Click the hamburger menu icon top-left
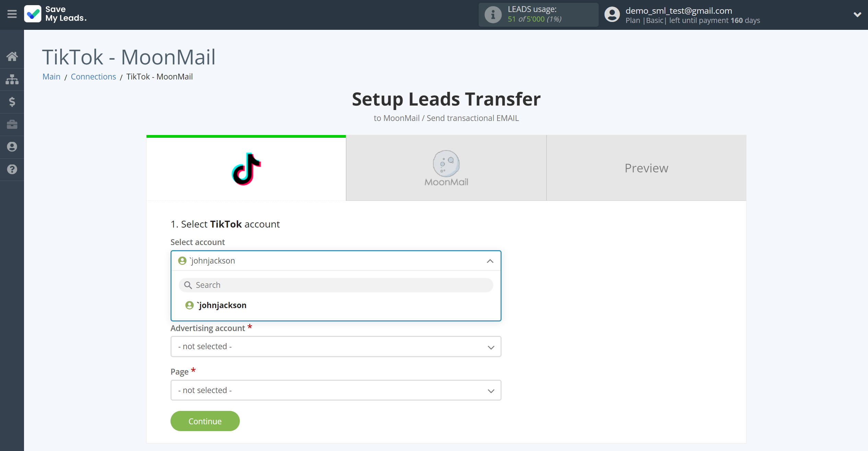The height and width of the screenshot is (451, 868). pyautogui.click(x=12, y=14)
